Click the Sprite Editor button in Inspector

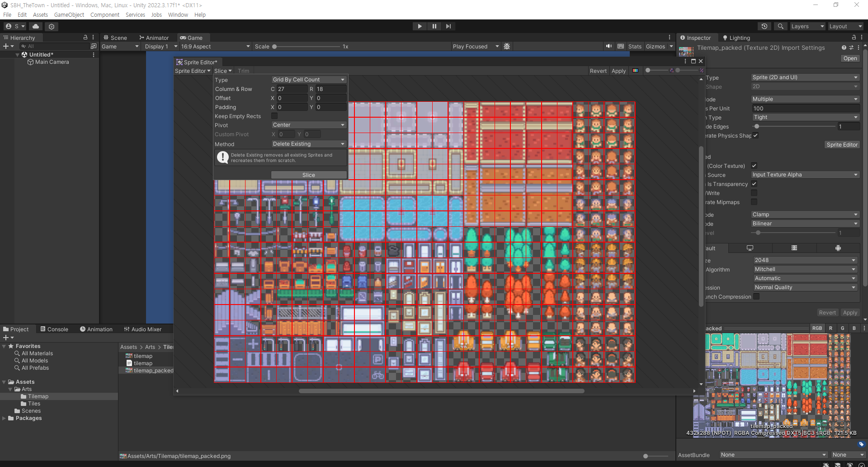pos(842,145)
